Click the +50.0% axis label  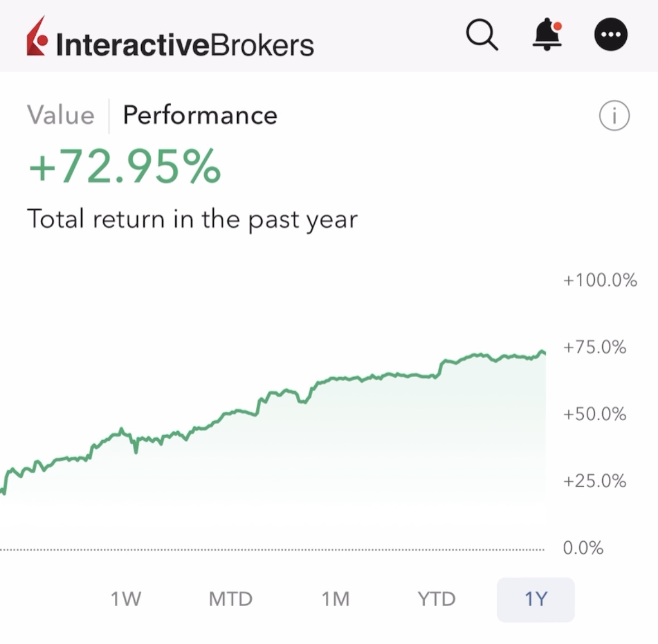coord(594,414)
